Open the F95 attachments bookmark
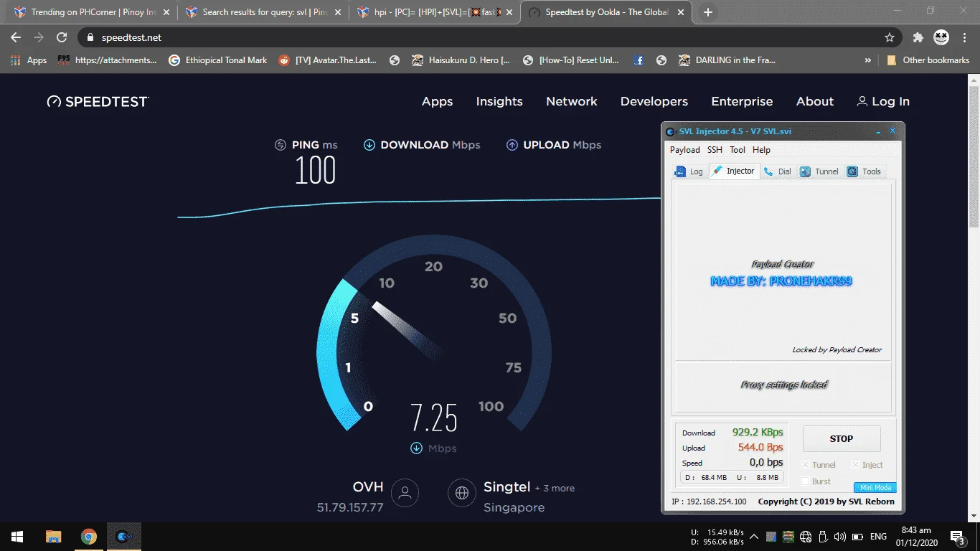Screen dimensions: 980x551 (x=107, y=60)
